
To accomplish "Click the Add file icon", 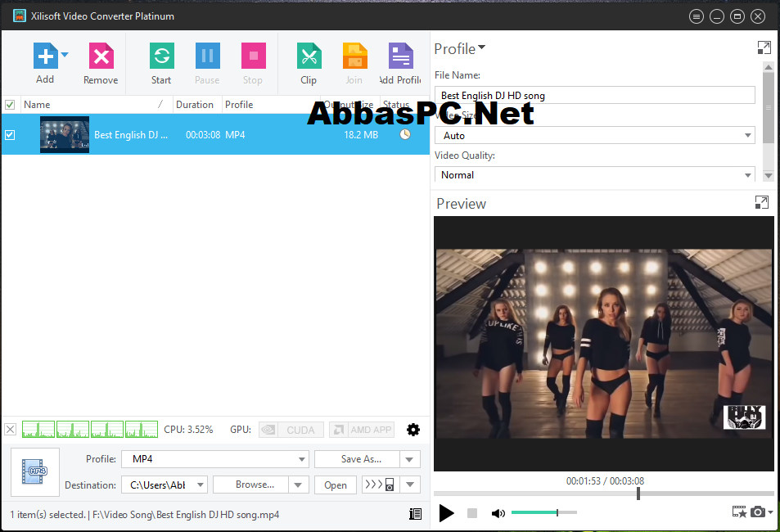I will click(45, 56).
